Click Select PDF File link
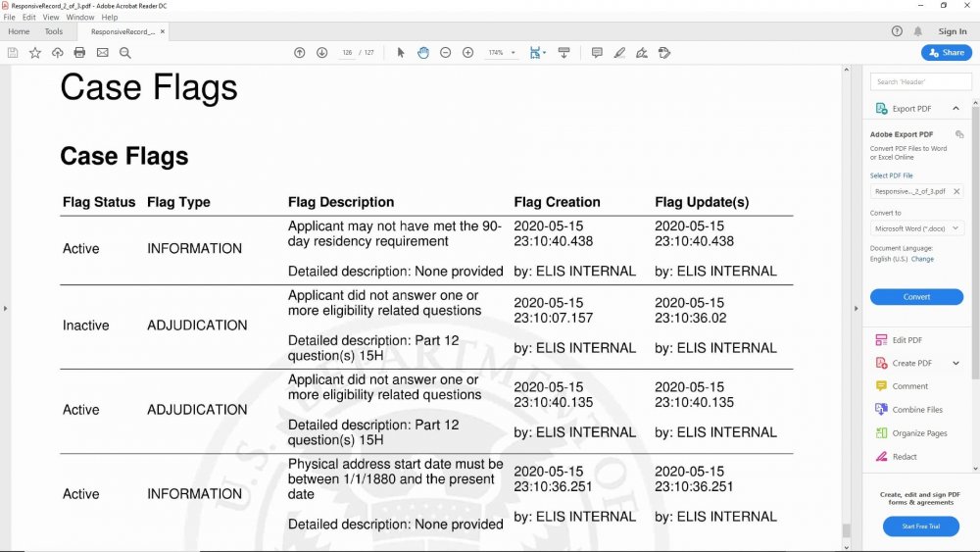 [891, 176]
